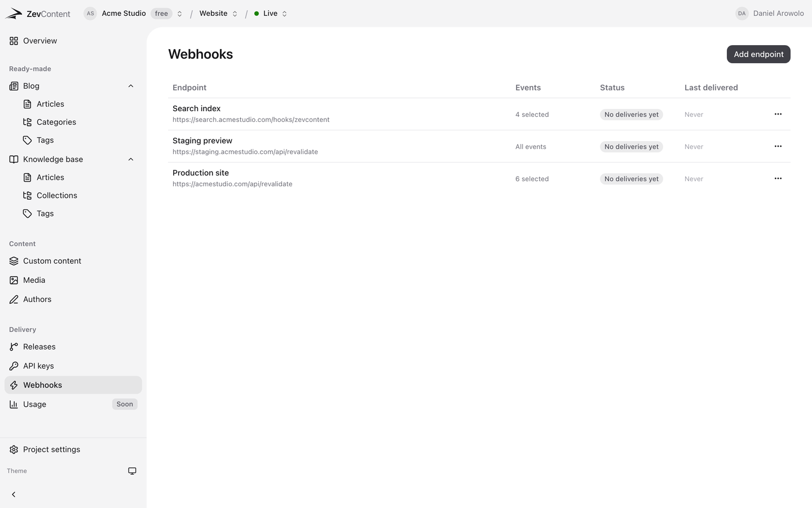Click the API keys key icon
Viewport: 812px width, 508px height.
(x=14, y=366)
